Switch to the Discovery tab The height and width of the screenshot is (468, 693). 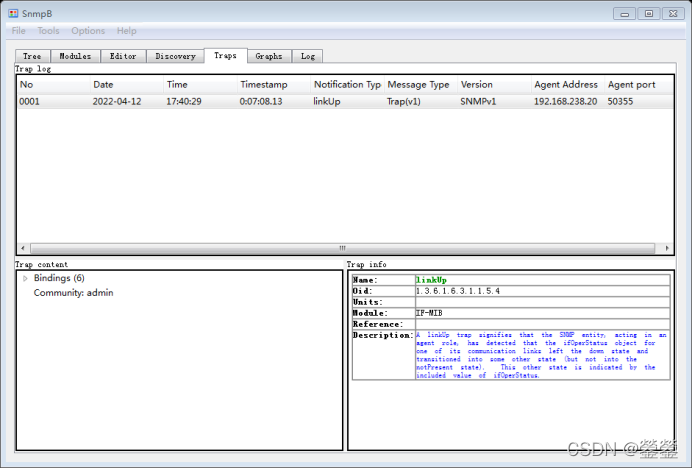click(175, 56)
